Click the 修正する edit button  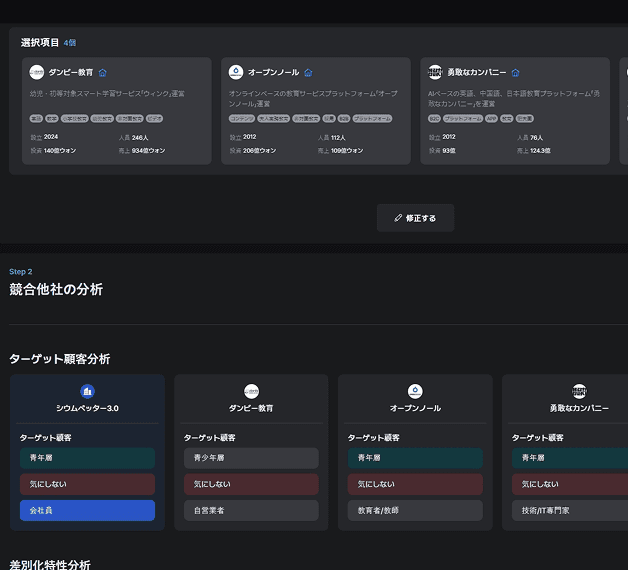click(x=415, y=218)
